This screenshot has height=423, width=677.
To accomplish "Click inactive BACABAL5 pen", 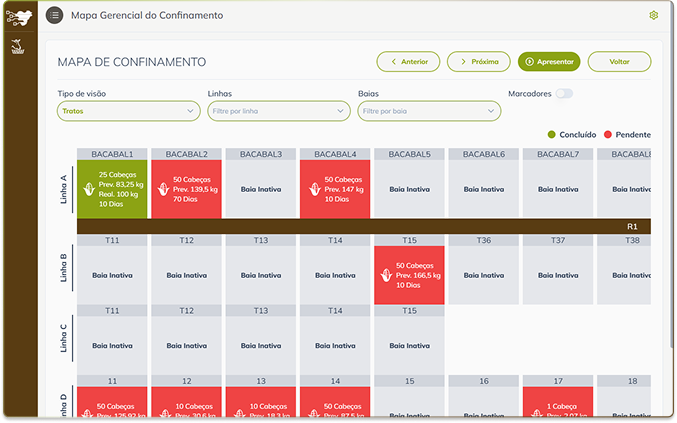I will [409, 189].
